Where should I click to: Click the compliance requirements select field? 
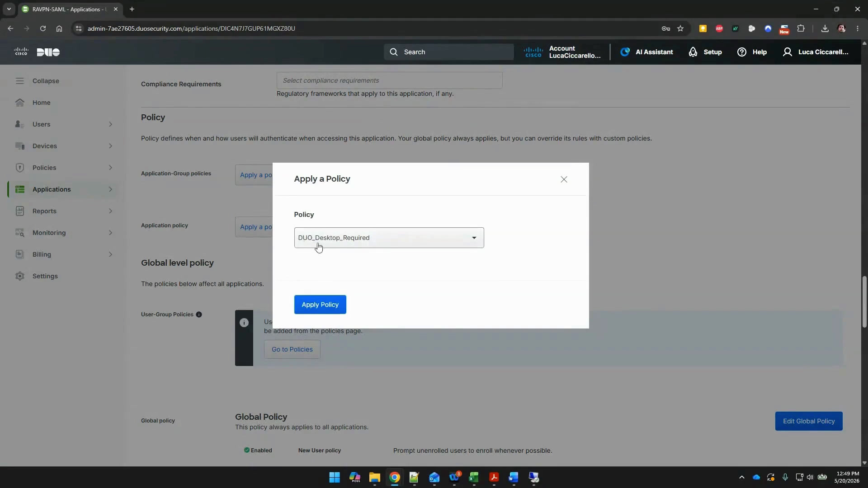(x=389, y=80)
